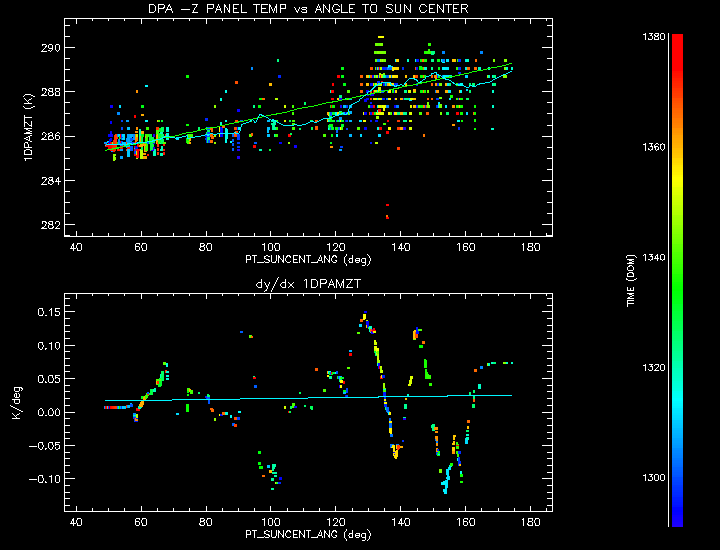The image size is (720, 550).
Task: Click the '282' y-axis tick on upper plot
Action: 52,225
